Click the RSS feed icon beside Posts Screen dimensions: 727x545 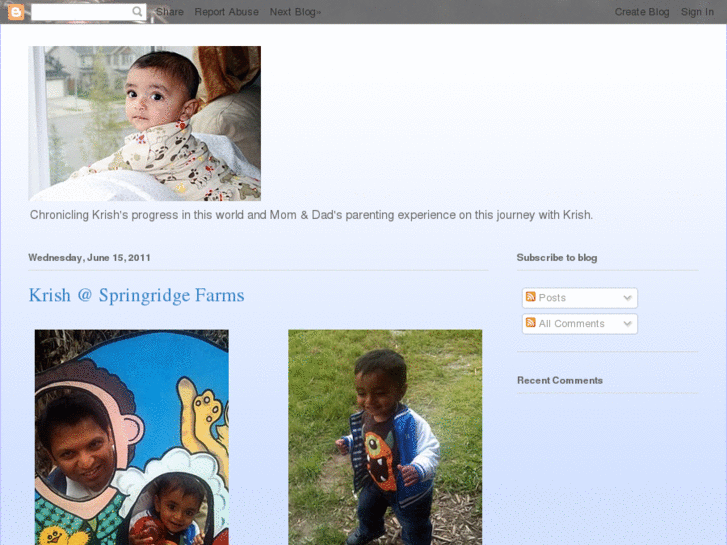tap(531, 297)
